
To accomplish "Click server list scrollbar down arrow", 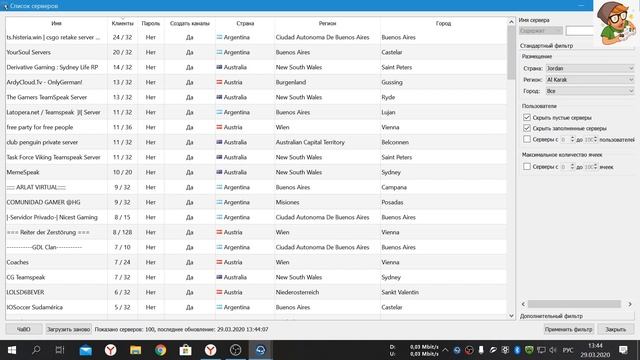I will (511, 316).
